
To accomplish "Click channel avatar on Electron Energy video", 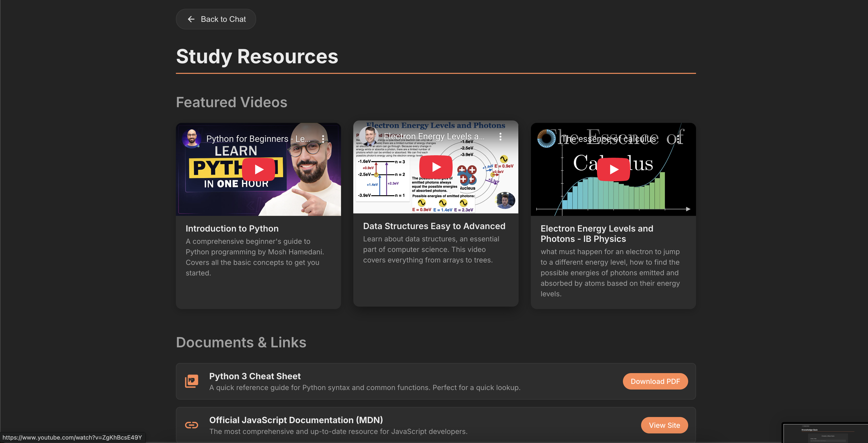I will [369, 136].
